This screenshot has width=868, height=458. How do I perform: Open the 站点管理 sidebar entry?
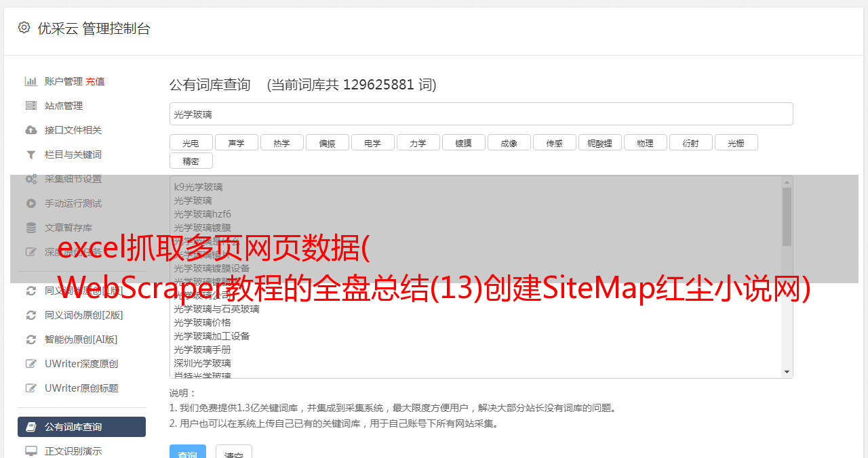(64, 106)
